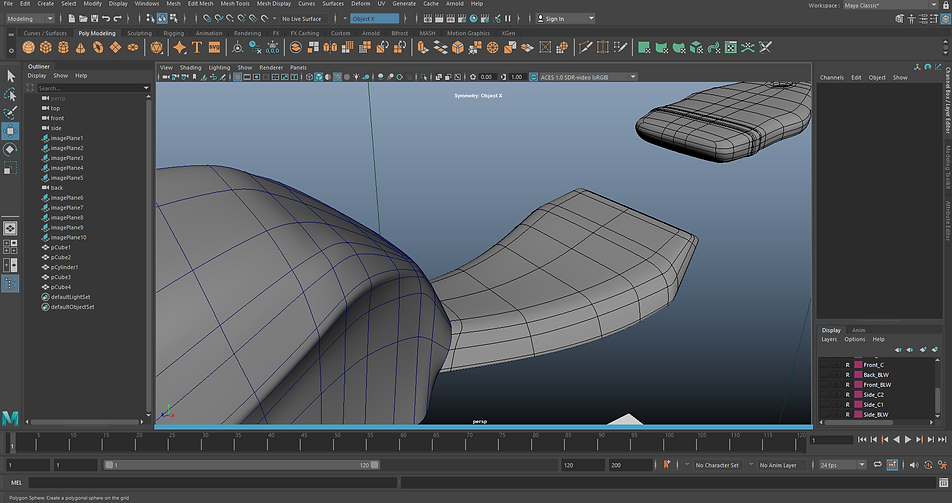Open the ACES 1.0 SDR-video view transform dropdown
Viewport: 952px width, 503px height.
588,77
